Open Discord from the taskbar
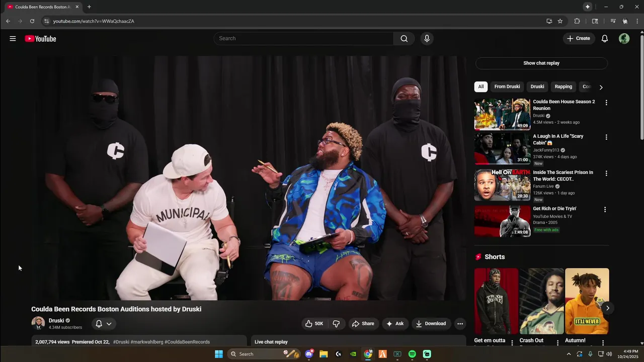Image resolution: width=644 pixels, height=362 pixels. [309, 354]
